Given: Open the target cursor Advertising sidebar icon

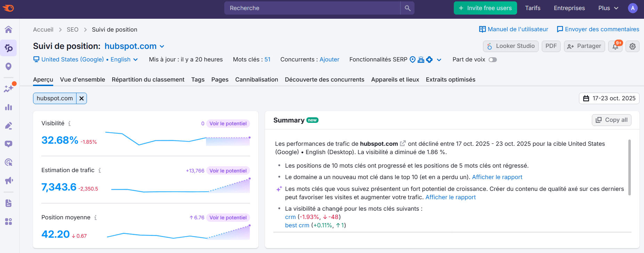Looking at the screenshot, I should pos(9,162).
